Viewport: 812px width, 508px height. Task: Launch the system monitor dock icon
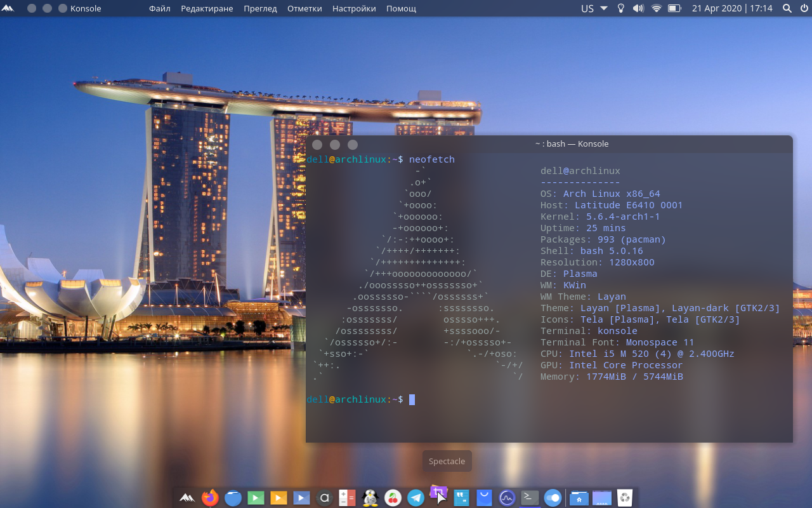click(507, 498)
